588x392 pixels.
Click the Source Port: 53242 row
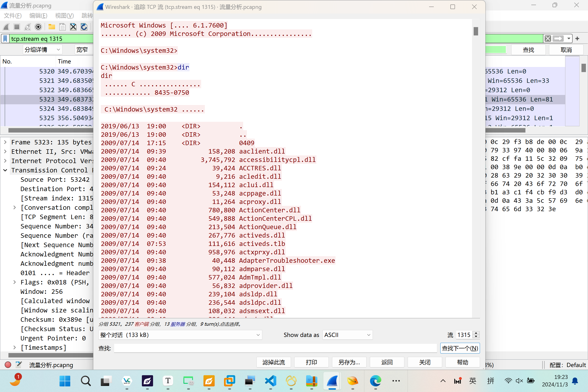pos(55,179)
